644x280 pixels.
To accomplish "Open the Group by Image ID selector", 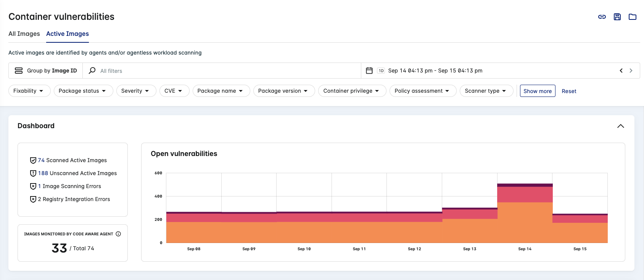I will (x=46, y=71).
